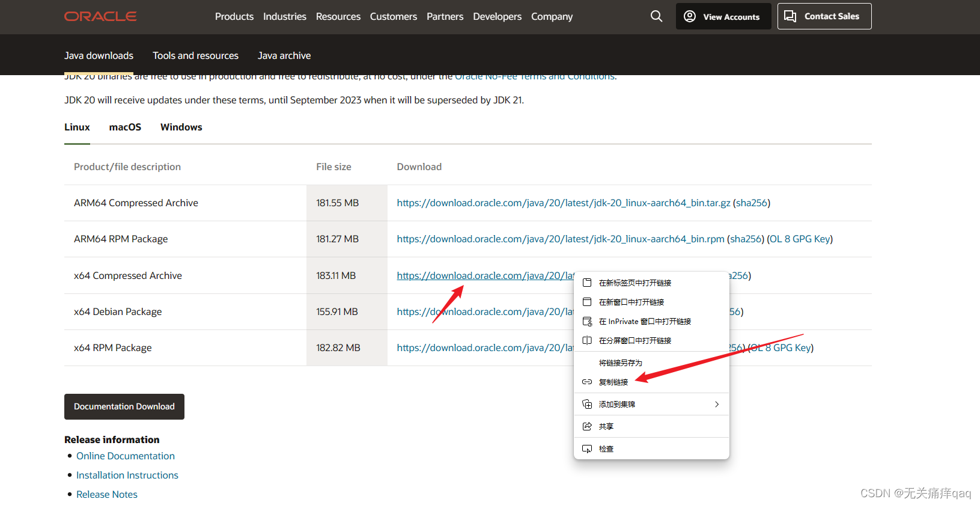Select 共享 menu entry
980x505 pixels.
651,426
